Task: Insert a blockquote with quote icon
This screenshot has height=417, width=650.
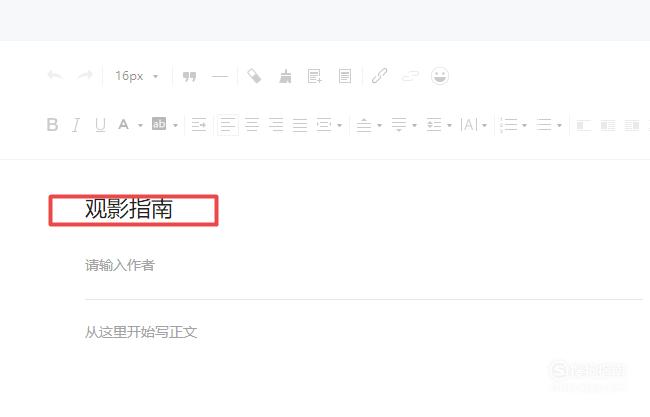Action: (189, 76)
